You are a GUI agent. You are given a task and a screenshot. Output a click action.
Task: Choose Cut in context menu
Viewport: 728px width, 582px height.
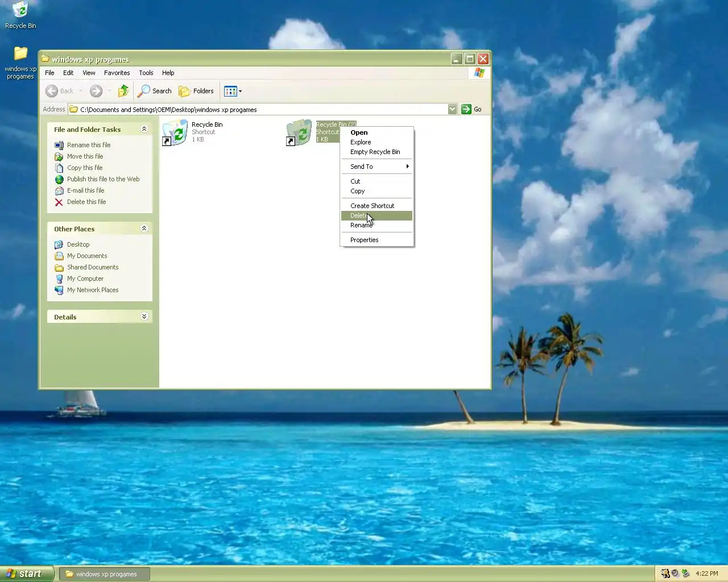[377, 181]
